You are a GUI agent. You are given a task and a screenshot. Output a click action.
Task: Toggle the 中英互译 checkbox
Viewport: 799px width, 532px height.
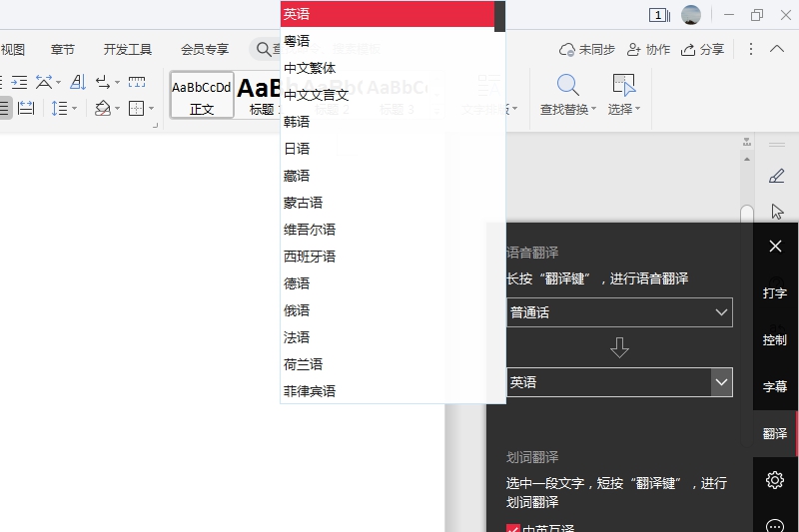[513, 529]
